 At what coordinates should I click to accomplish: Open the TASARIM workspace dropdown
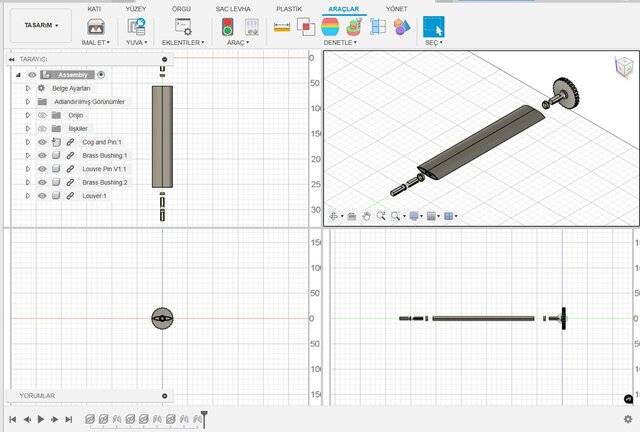click(x=41, y=25)
